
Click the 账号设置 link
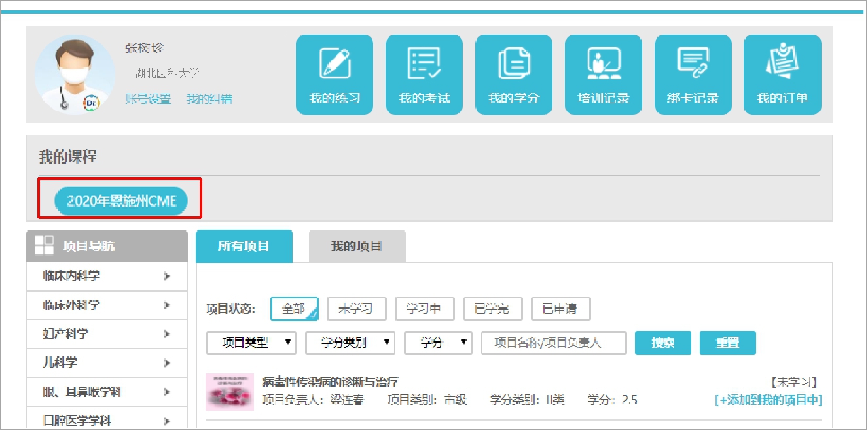(x=148, y=99)
